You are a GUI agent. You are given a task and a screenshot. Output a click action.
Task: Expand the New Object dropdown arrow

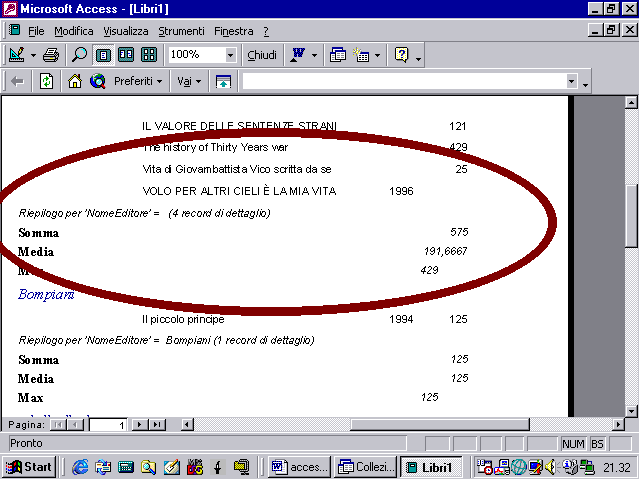[x=377, y=55]
